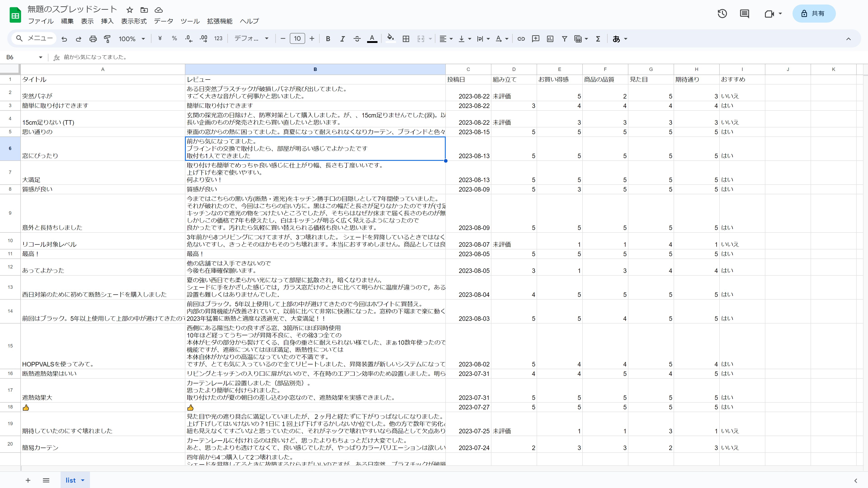Insert a link with the chain icon
Screen dimensions: 868x488
coord(521,39)
